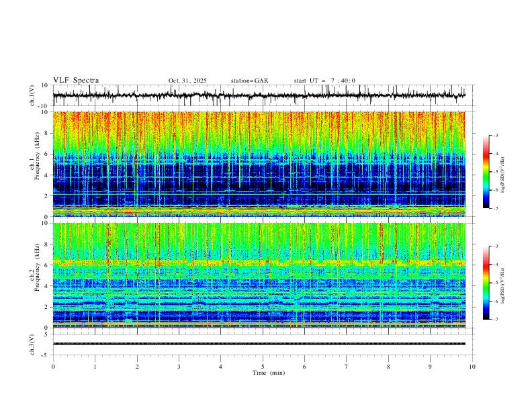The image size is (532, 411).
Task: Click time axis tick label "1"
Action: [x=95, y=367]
